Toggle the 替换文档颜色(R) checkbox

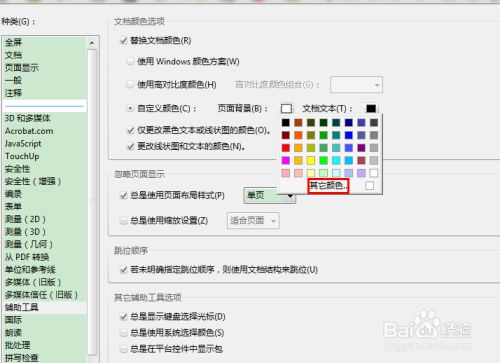(x=124, y=41)
